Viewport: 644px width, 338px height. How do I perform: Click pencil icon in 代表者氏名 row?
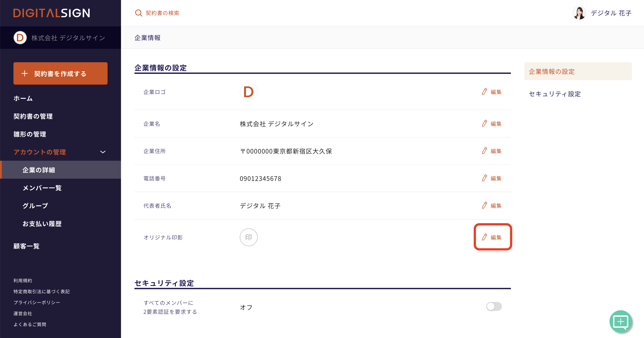[x=484, y=205]
